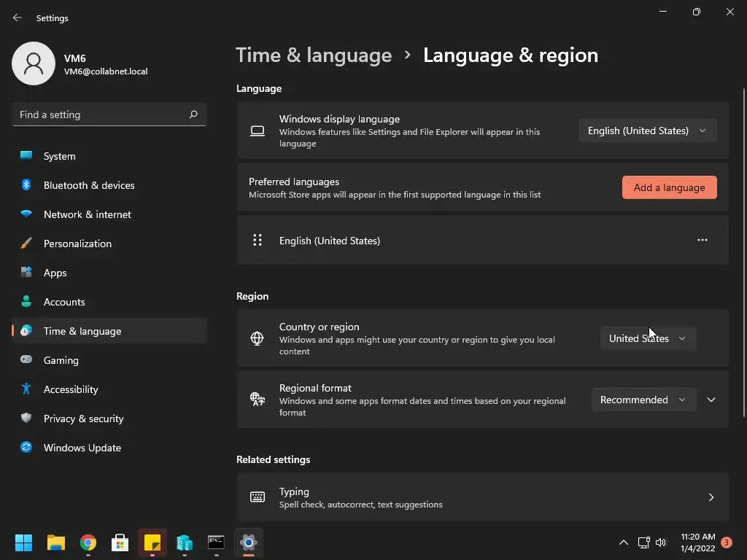Click the Time & language breadcrumb link
The width and height of the screenshot is (747, 560).
314,55
